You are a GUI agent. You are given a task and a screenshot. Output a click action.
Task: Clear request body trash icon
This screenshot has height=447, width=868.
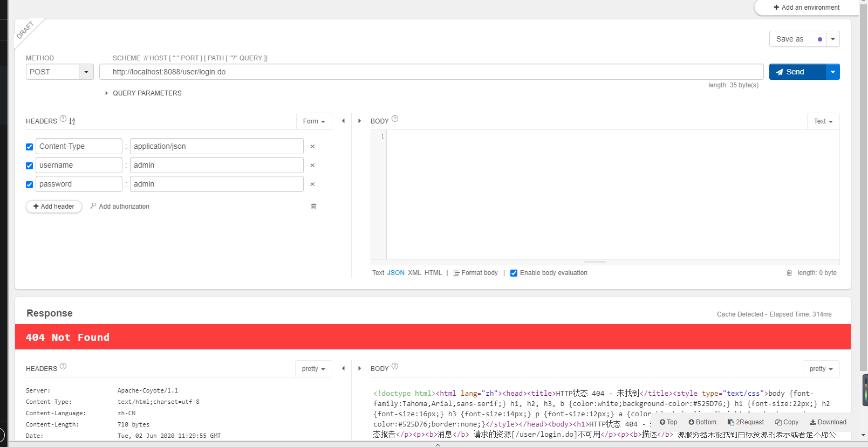click(x=789, y=273)
